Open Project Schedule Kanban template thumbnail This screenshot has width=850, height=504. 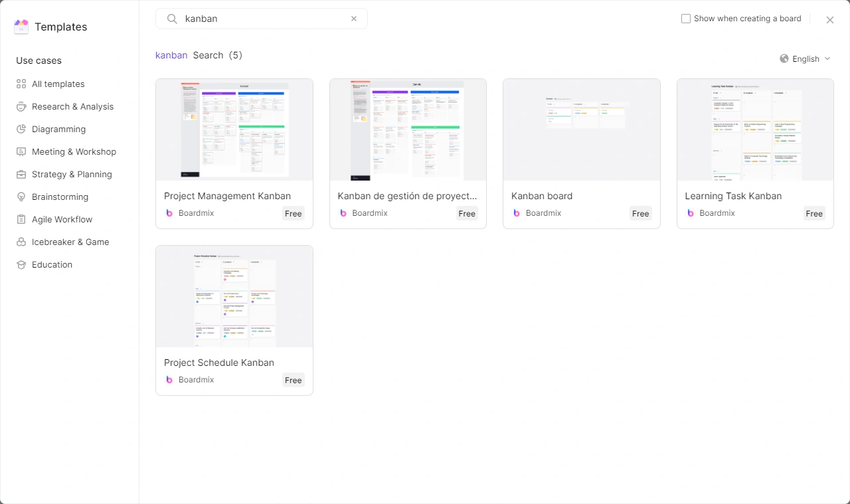pyautogui.click(x=234, y=296)
